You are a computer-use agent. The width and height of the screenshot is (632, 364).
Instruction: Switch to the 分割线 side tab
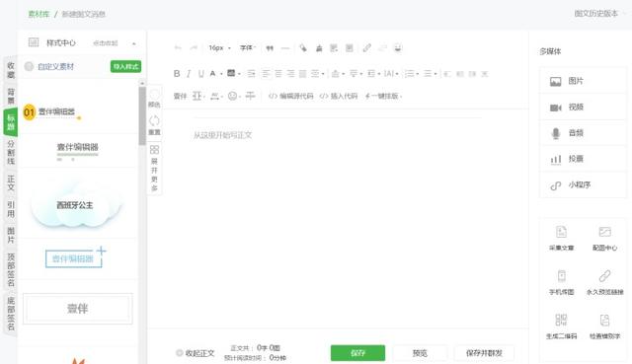click(x=11, y=153)
